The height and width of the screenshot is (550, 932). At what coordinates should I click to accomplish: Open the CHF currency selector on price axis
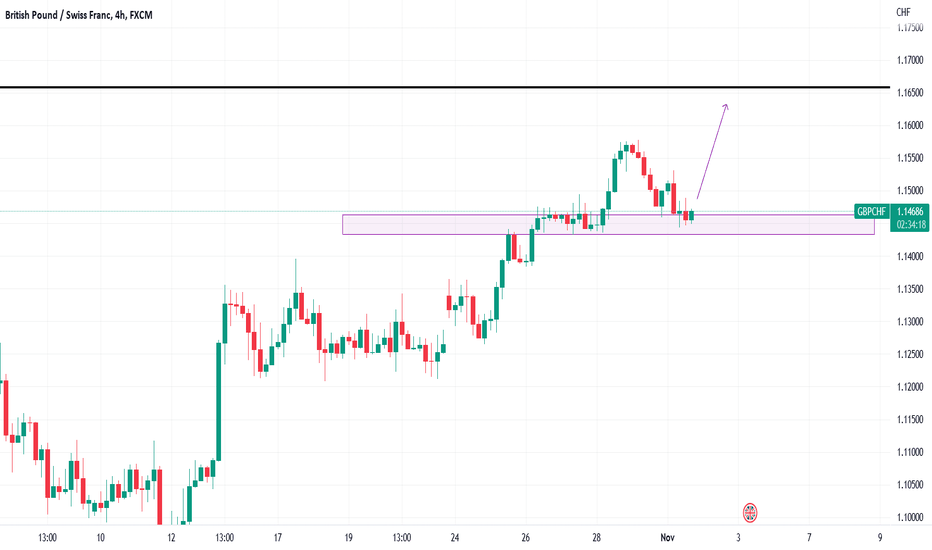click(x=903, y=12)
